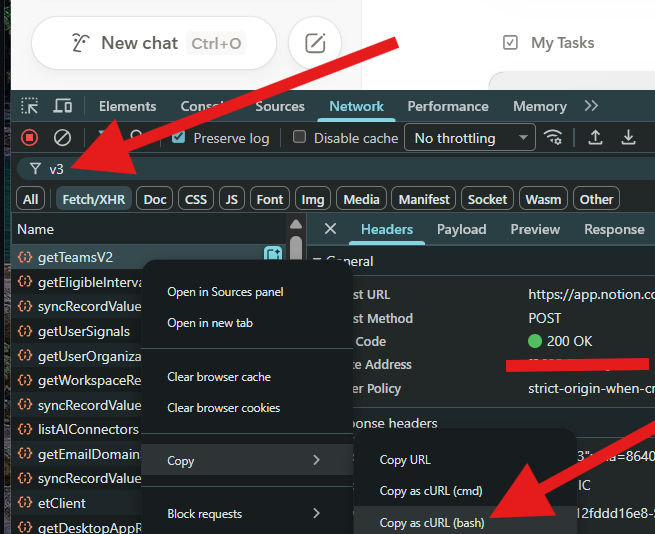Screen dimensions: 655x534
Task: Clear the network log
Action: pyautogui.click(x=62, y=137)
